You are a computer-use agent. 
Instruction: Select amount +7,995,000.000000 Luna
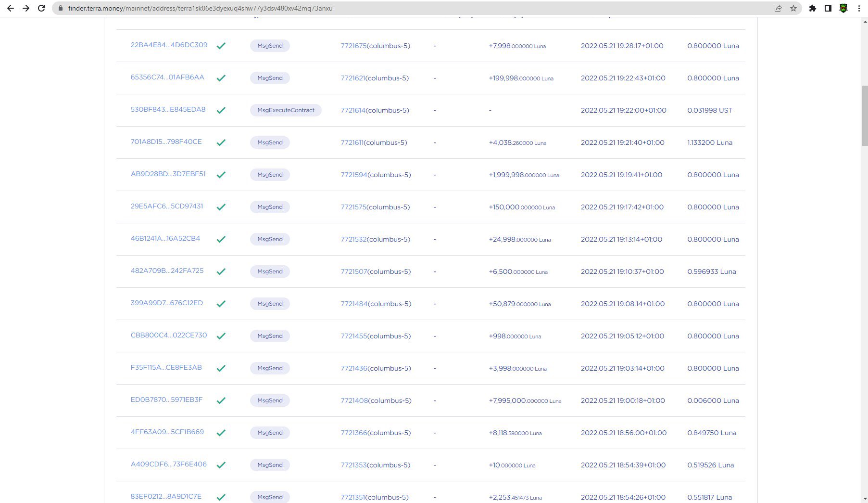click(525, 400)
